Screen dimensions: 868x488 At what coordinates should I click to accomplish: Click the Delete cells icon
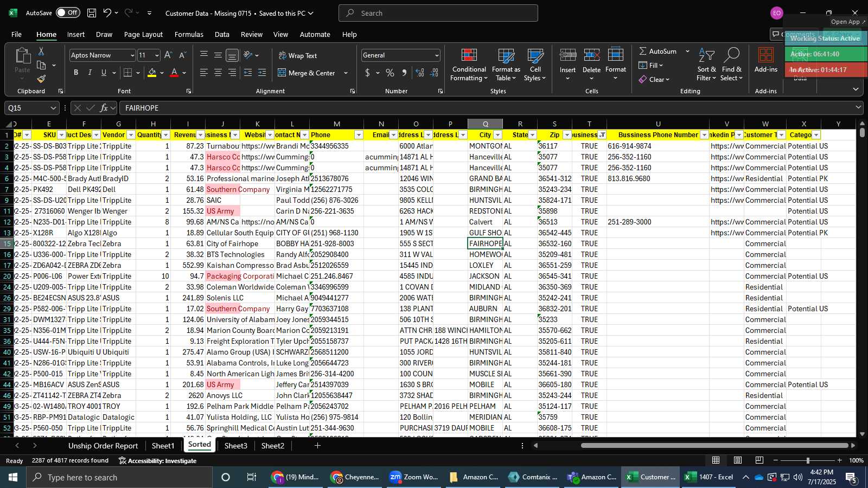click(x=592, y=56)
